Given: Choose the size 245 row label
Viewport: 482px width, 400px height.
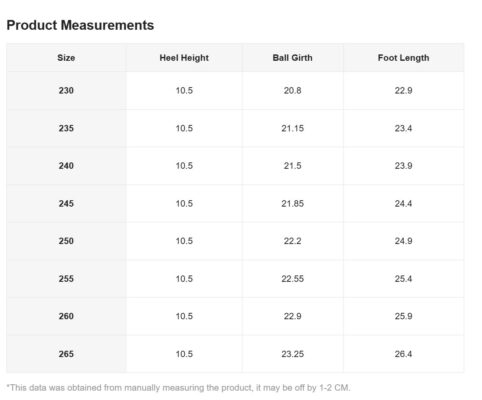Looking at the screenshot, I should 66,203.
